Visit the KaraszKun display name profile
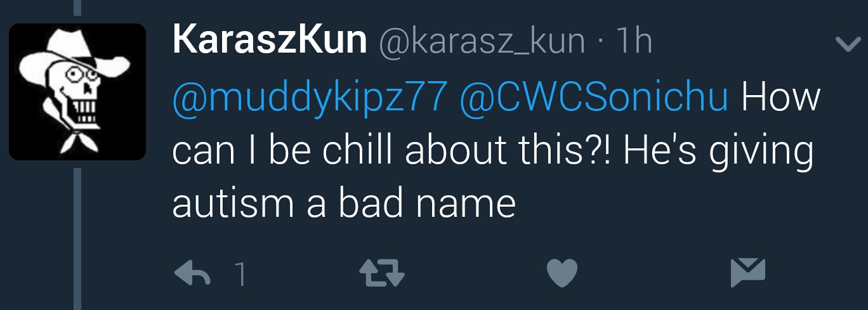Screen dimensions: 868x310 click(270, 41)
